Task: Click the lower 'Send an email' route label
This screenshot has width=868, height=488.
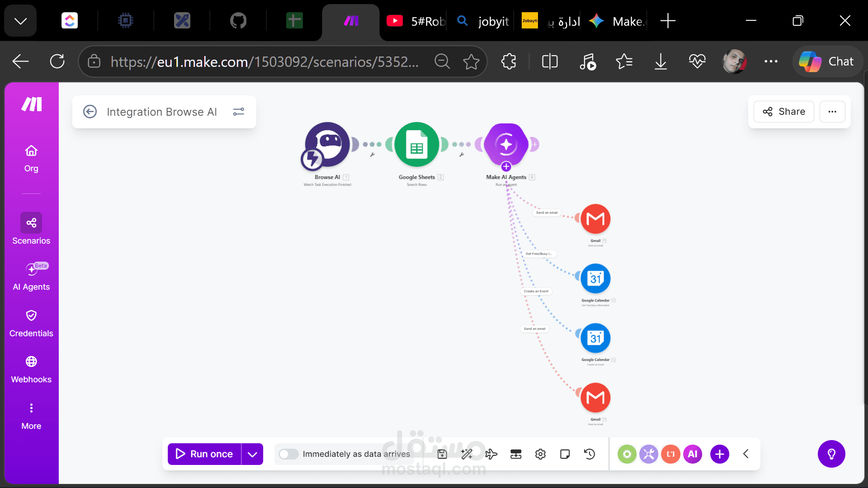Action: [534, 329]
